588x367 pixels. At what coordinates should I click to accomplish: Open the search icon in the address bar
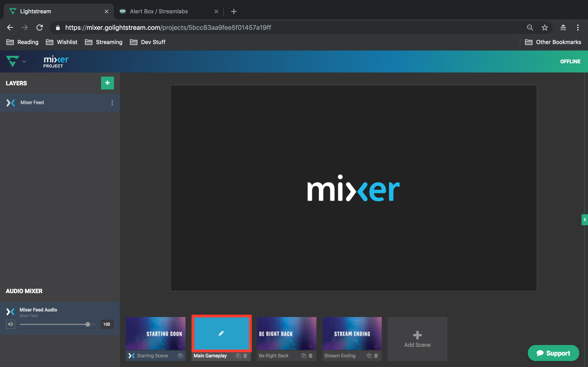pos(530,28)
